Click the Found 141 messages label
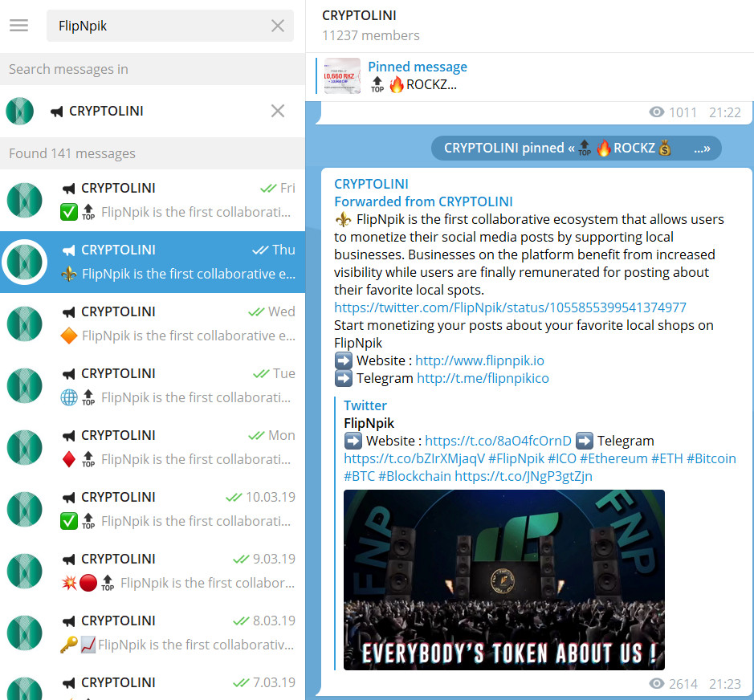 [72, 153]
